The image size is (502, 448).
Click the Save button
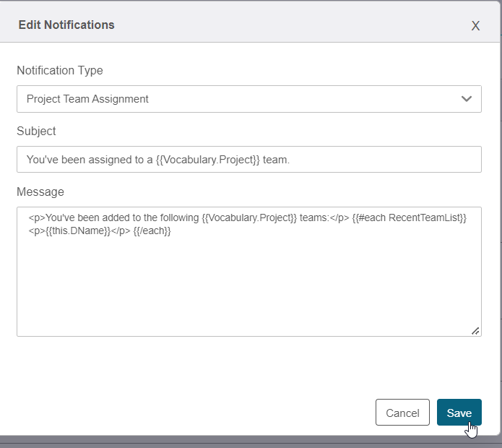point(459,413)
